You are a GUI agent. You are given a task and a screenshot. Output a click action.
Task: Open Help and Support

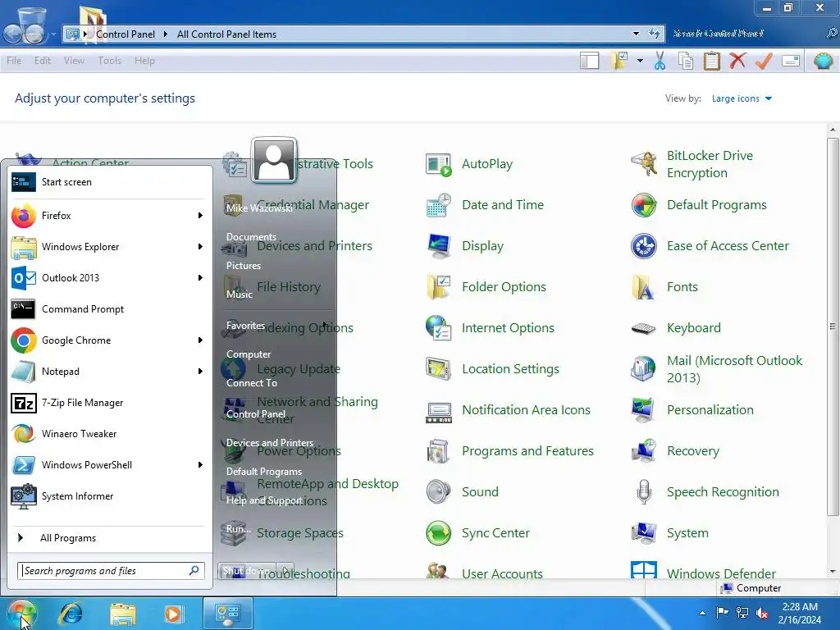click(264, 500)
